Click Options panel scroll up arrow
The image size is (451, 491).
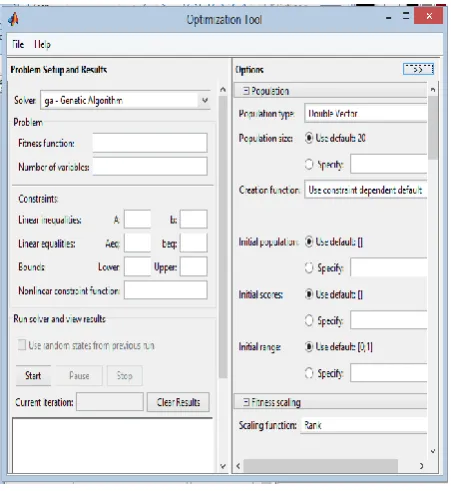(433, 89)
